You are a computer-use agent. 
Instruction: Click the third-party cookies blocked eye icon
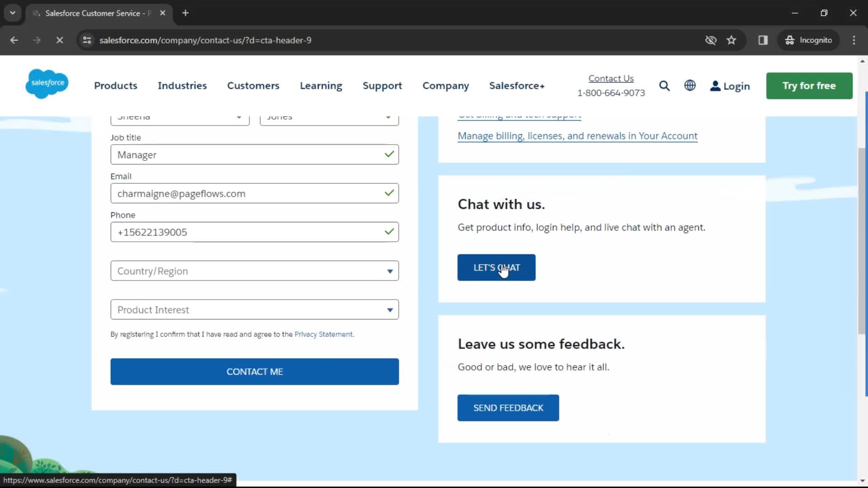click(711, 40)
